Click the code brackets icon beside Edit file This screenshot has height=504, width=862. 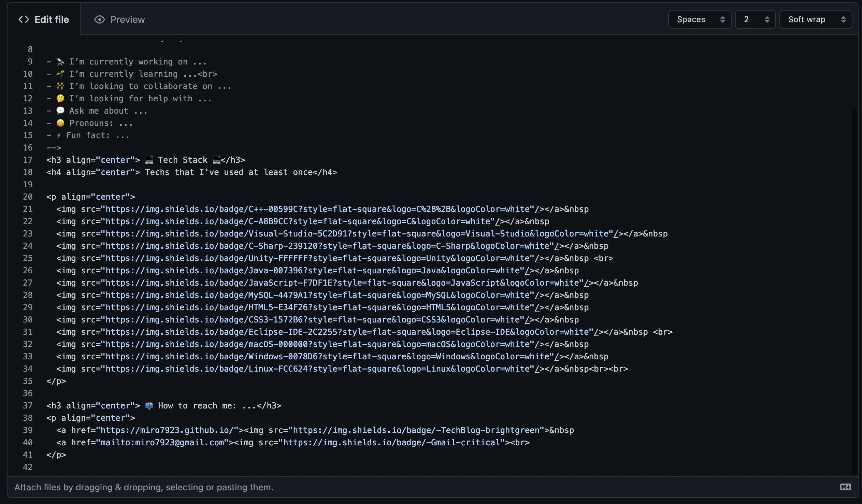click(x=24, y=19)
